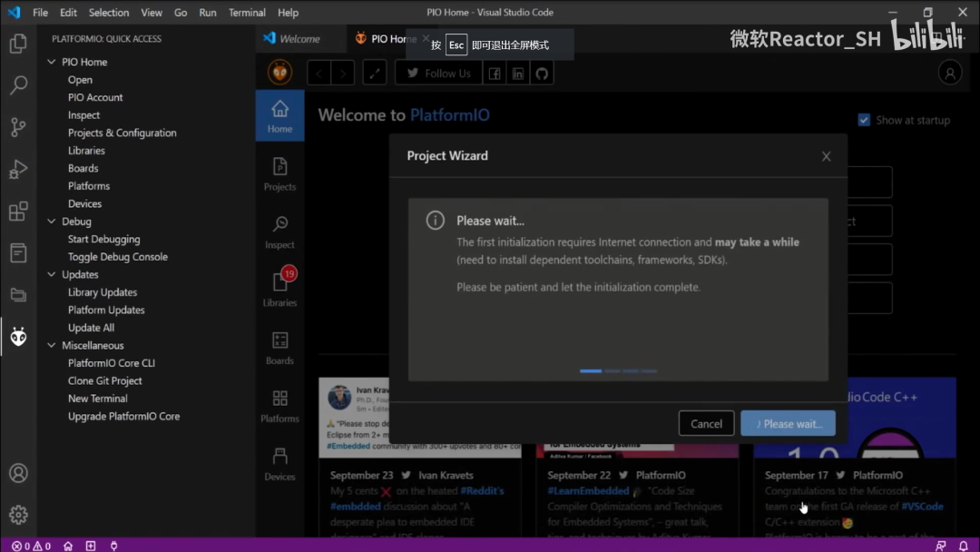Open the Terminal menu
The height and width of the screenshot is (552, 980).
tap(247, 13)
